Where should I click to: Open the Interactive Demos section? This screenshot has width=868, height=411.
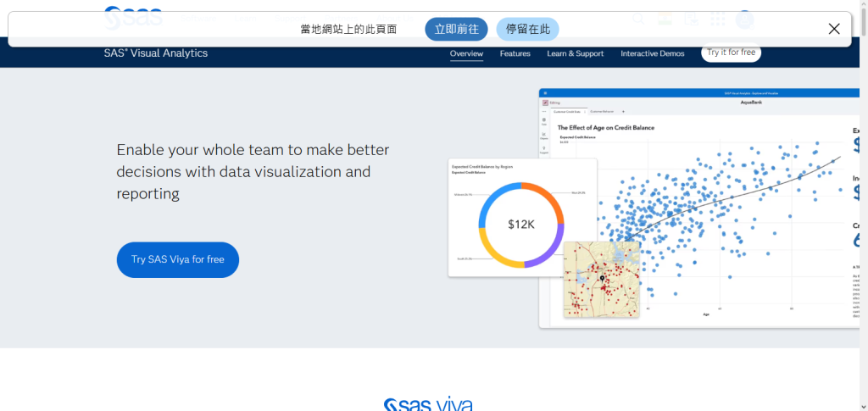coord(652,53)
